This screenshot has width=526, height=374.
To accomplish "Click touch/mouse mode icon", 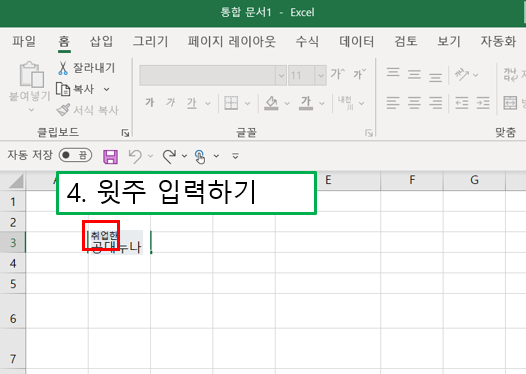I will tap(200, 157).
